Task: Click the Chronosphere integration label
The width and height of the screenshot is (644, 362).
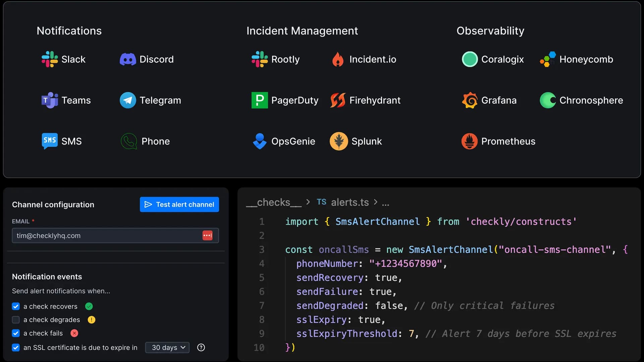Action: 591,100
